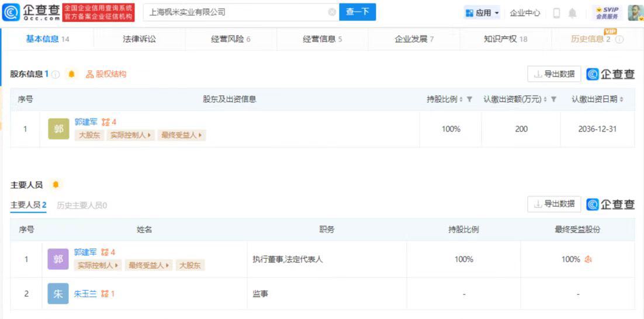Click final beneficiary icon beside 100% 最终受益股份

[x=588, y=259]
